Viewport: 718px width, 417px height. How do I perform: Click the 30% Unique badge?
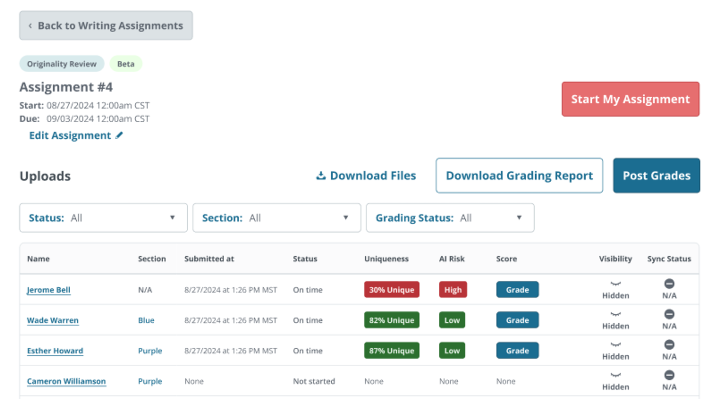coord(392,290)
